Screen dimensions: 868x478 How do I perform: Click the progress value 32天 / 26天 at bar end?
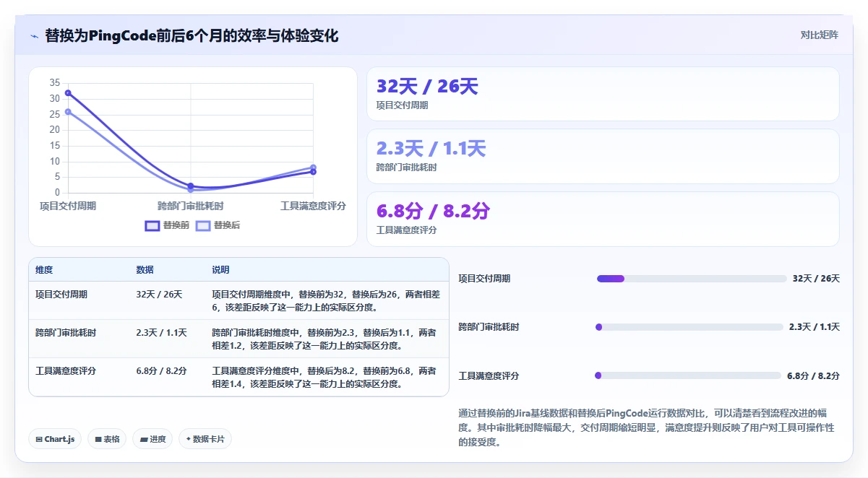point(816,279)
